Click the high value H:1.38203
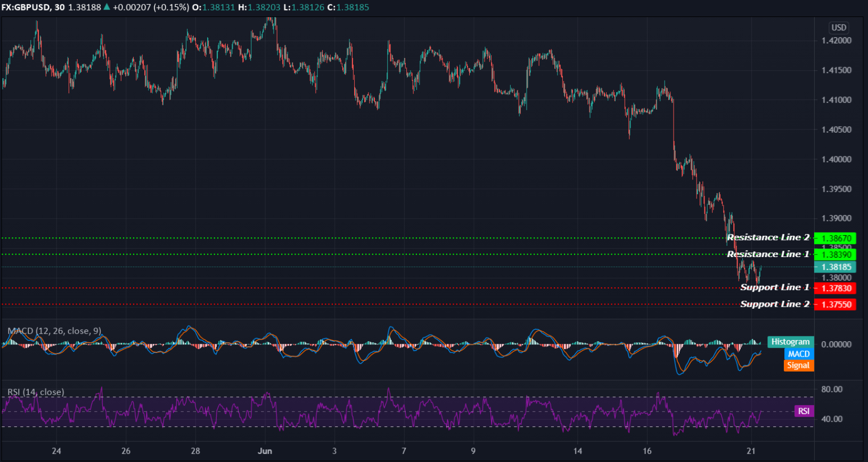Image resolution: width=868 pixels, height=462 pixels. tap(259, 7)
